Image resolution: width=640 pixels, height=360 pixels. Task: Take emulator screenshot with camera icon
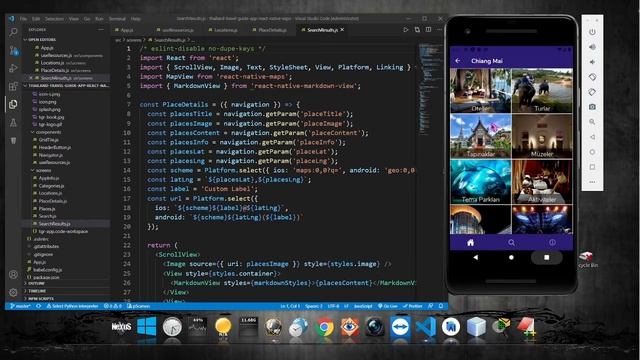point(592,107)
